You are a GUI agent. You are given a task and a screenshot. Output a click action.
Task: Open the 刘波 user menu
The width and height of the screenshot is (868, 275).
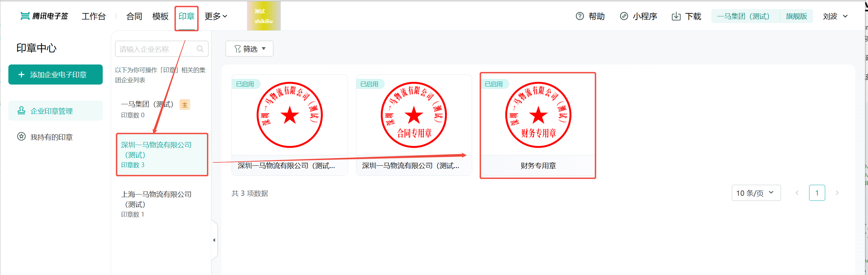point(835,16)
